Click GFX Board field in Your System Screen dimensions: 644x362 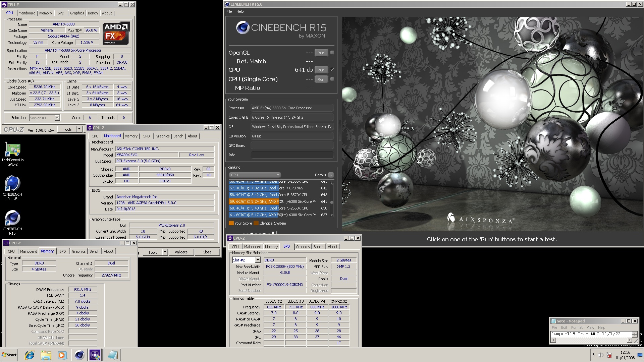pos(292,145)
